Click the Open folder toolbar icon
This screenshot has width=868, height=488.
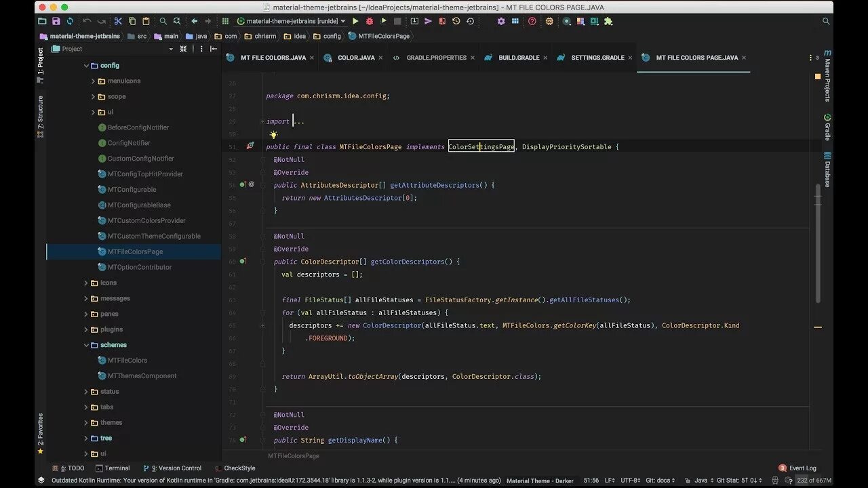42,21
